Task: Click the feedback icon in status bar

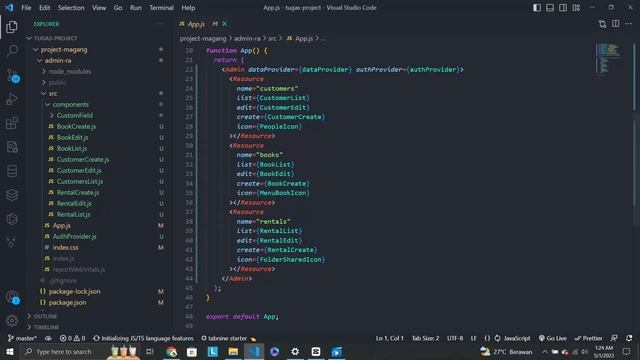Action: 614,338
